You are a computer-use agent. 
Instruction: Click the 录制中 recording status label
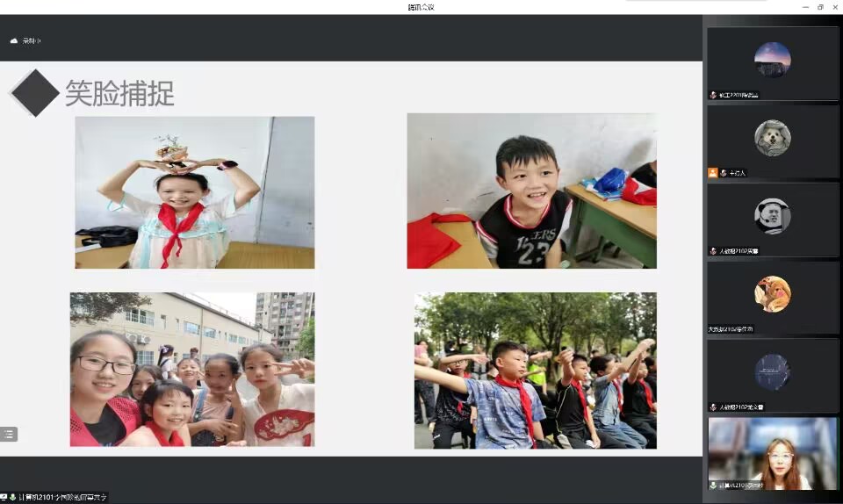pos(32,40)
